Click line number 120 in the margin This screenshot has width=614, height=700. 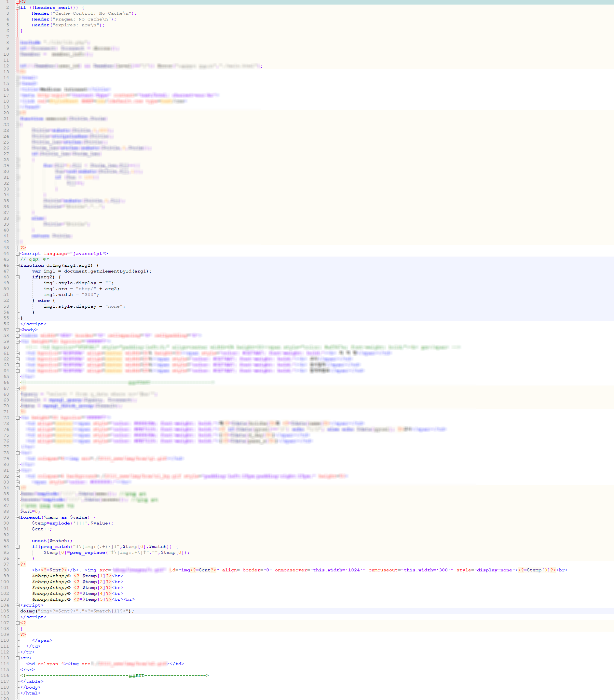pos(5,699)
